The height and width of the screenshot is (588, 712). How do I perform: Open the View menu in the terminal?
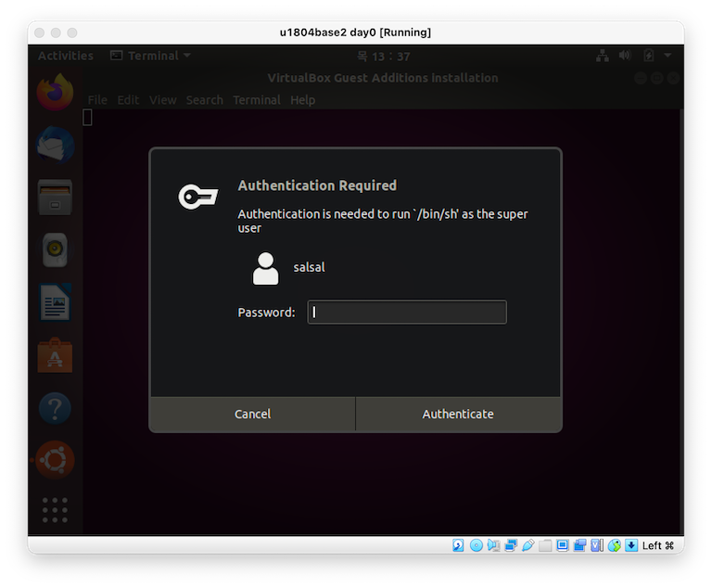pos(162,100)
